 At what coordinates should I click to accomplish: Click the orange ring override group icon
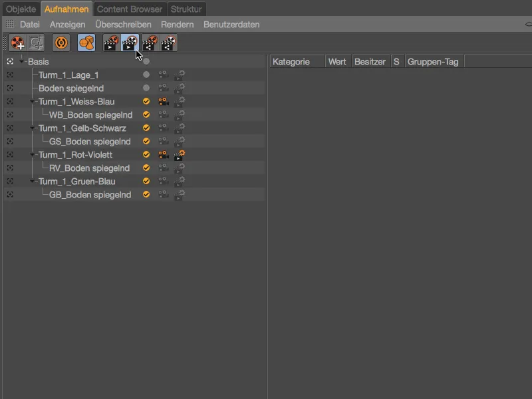(x=61, y=43)
